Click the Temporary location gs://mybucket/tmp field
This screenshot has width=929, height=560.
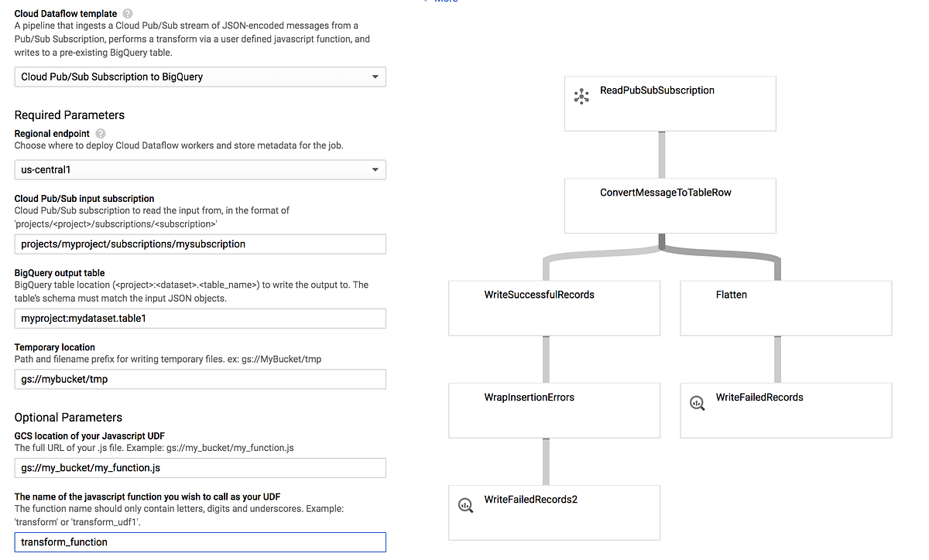point(200,379)
